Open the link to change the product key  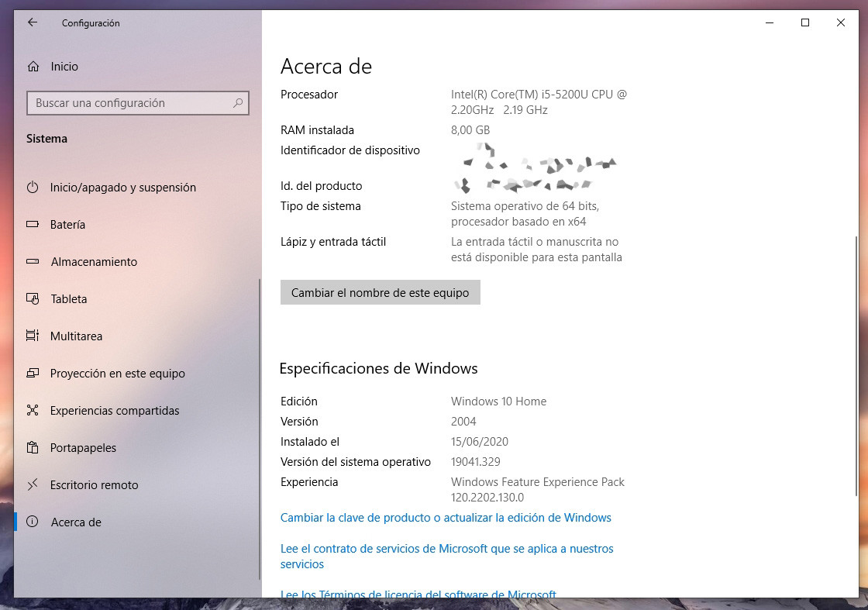point(446,518)
